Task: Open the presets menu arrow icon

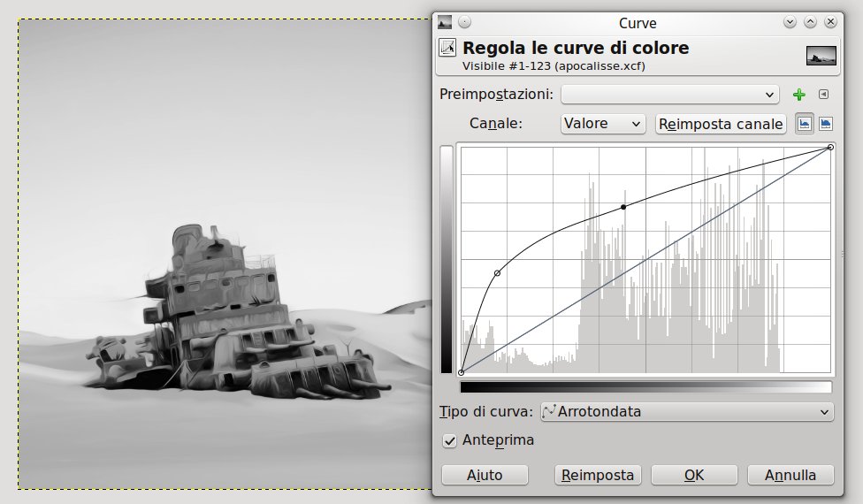Action: coord(823,94)
